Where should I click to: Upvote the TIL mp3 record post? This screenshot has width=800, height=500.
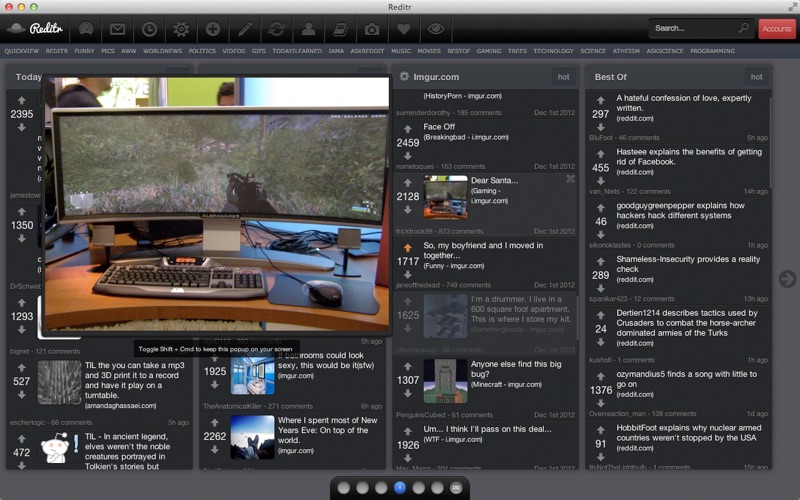21,368
